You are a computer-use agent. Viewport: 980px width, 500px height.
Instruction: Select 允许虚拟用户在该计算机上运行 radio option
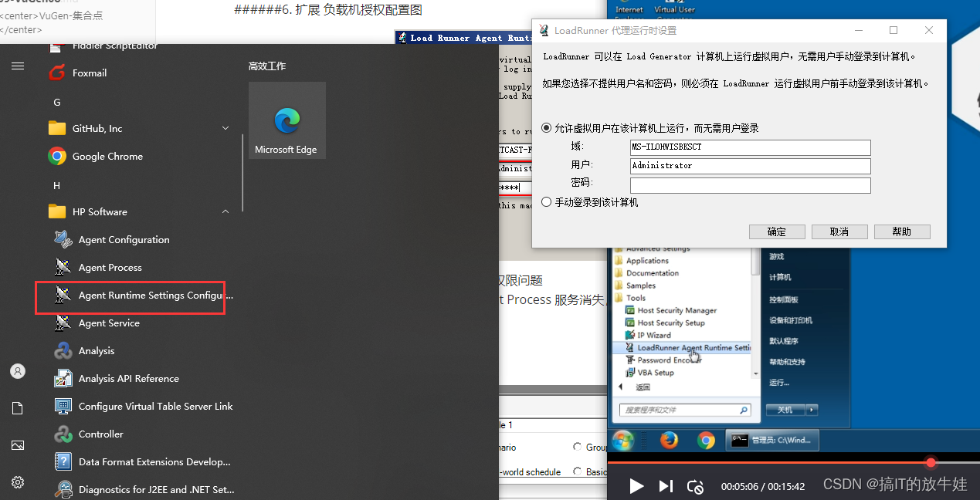click(x=547, y=128)
